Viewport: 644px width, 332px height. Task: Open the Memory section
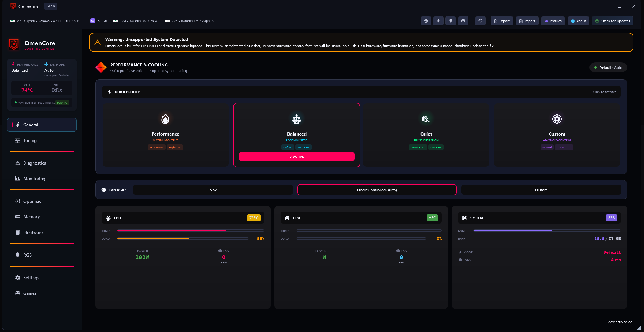pos(42,217)
